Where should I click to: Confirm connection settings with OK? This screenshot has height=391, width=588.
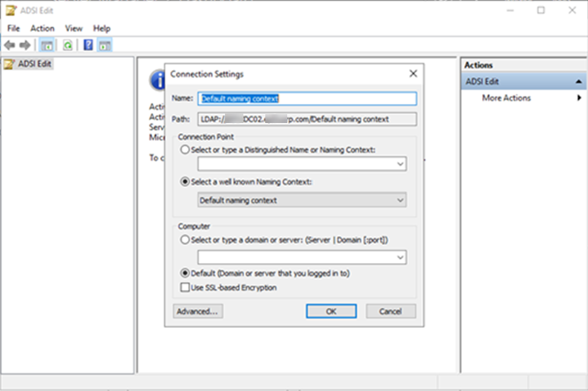(x=331, y=311)
